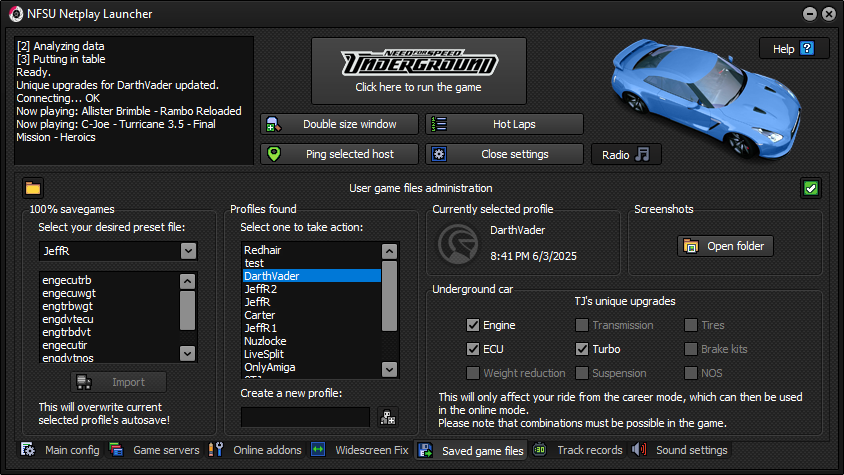The image size is (844, 475).
Task: Select the engdvtecu preset
Action: (x=110, y=319)
